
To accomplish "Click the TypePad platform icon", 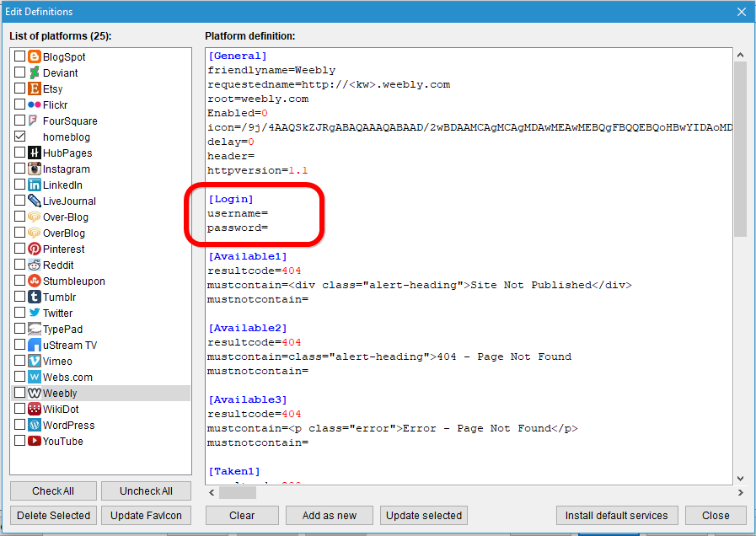I will [x=35, y=329].
